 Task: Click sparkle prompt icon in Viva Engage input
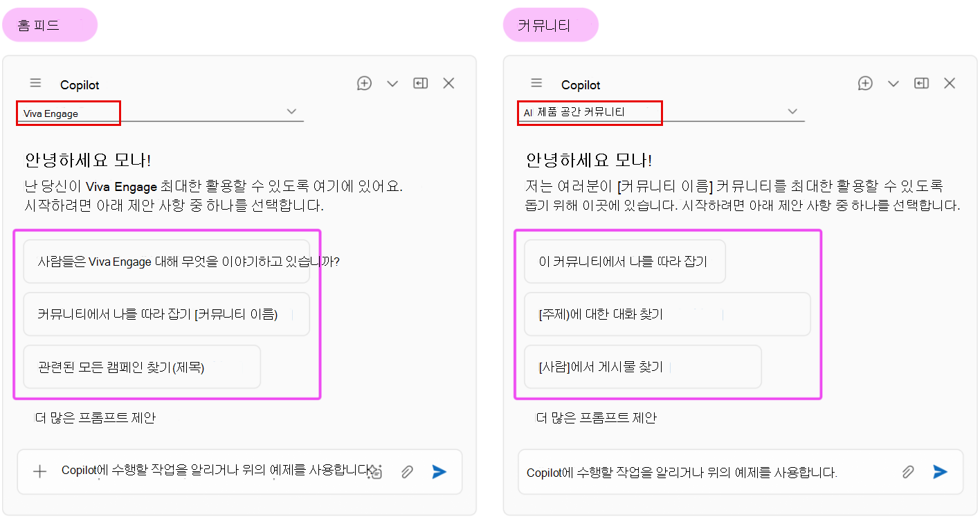click(375, 472)
